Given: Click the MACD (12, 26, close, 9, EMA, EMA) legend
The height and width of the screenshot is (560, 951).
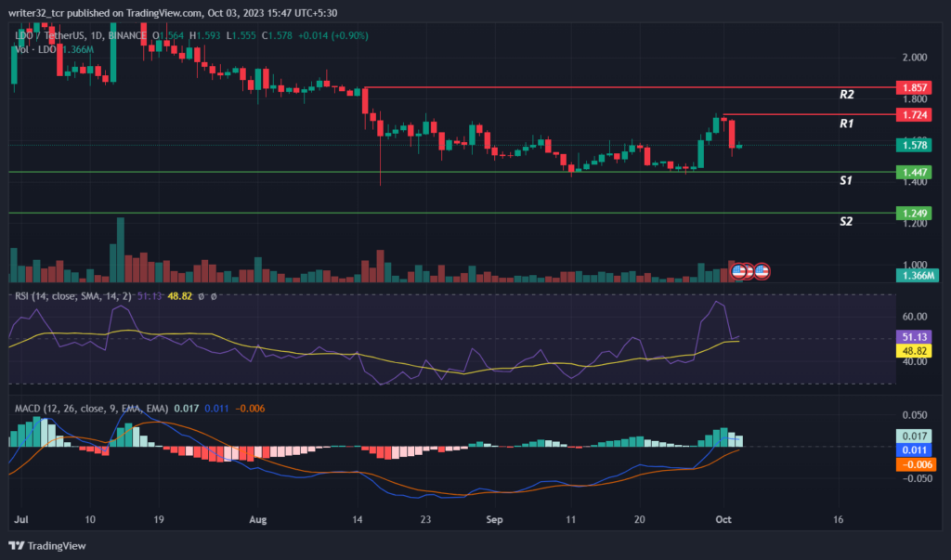Looking at the screenshot, I should (92, 409).
